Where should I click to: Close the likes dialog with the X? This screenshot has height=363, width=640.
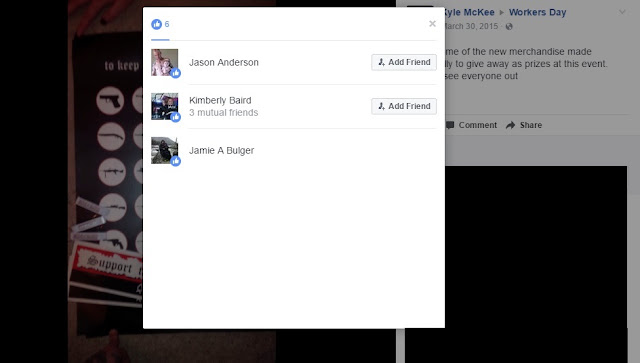[432, 24]
